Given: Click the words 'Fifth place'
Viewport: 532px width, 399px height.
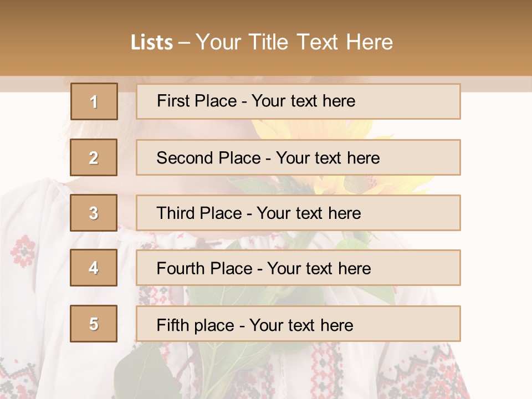Looking at the screenshot, I should 195,325.
